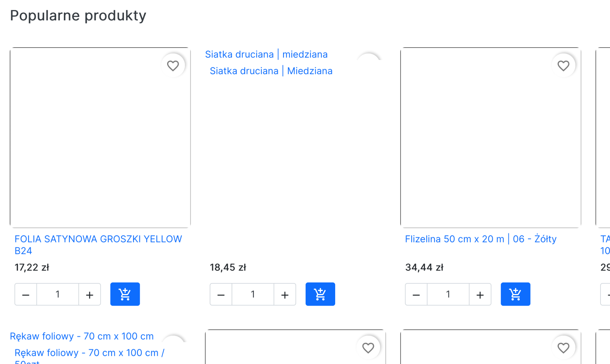Open Flizelina 50 cm x 20 m link

pyautogui.click(x=481, y=239)
